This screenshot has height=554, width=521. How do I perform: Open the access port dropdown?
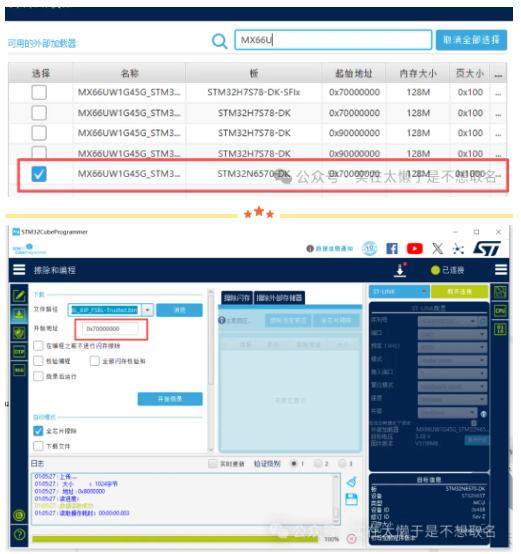click(x=452, y=373)
